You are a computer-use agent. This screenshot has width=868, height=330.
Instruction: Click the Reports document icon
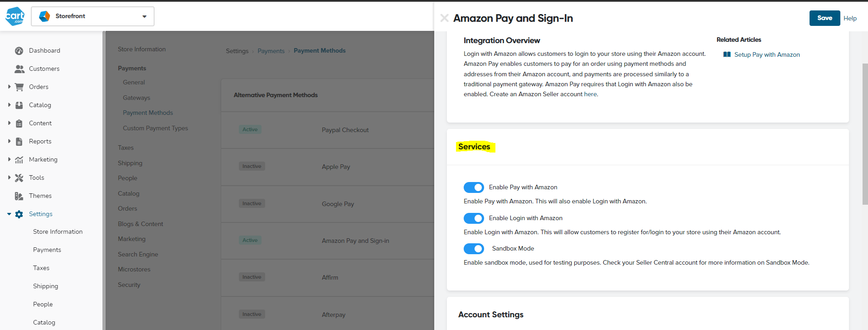[x=19, y=141]
